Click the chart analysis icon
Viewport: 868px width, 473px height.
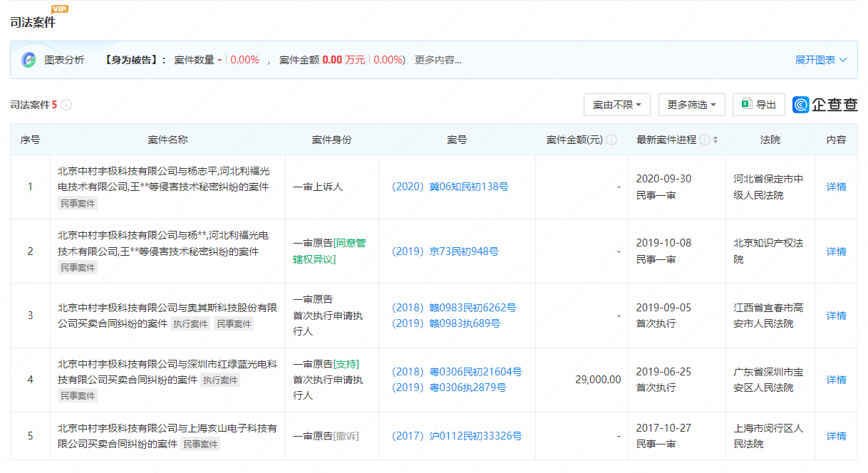29,60
